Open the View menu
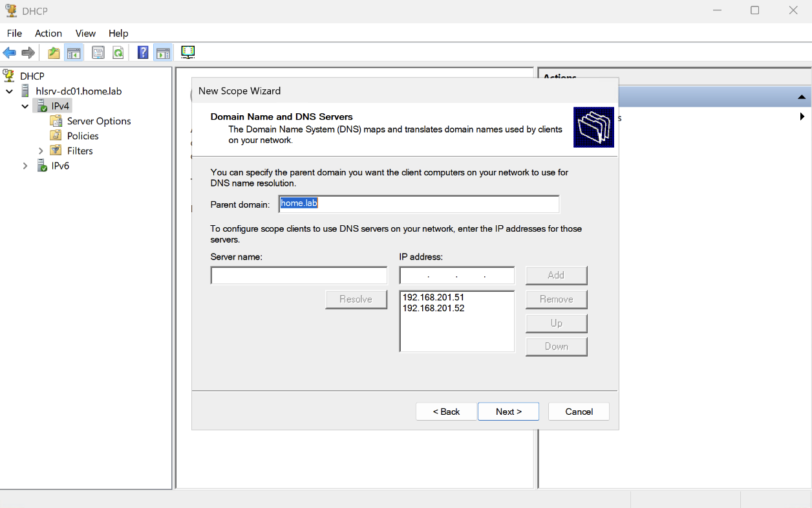Screen dimensions: 812x508 click(85, 33)
